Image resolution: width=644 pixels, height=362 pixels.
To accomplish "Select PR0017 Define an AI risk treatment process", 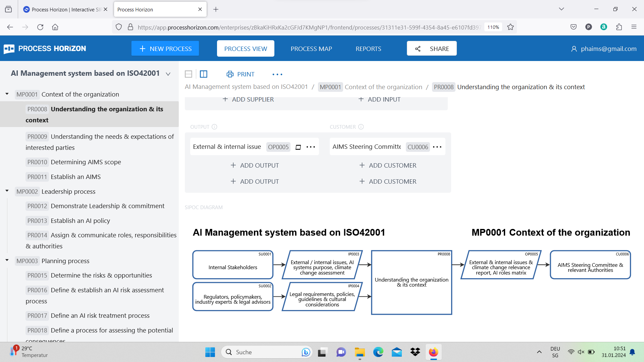I will coord(88,315).
